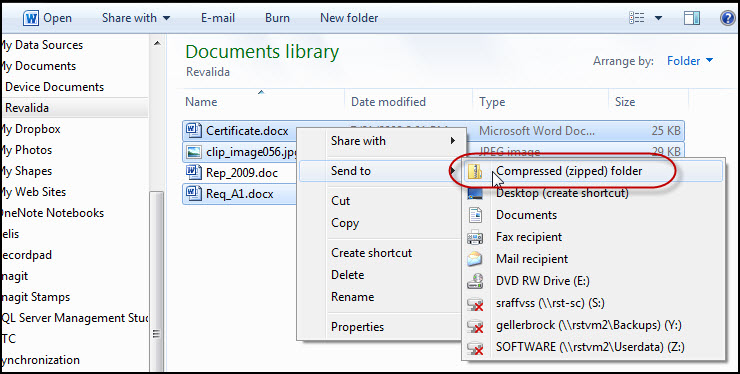Open My Web Sites in the navigation pane

(33, 192)
